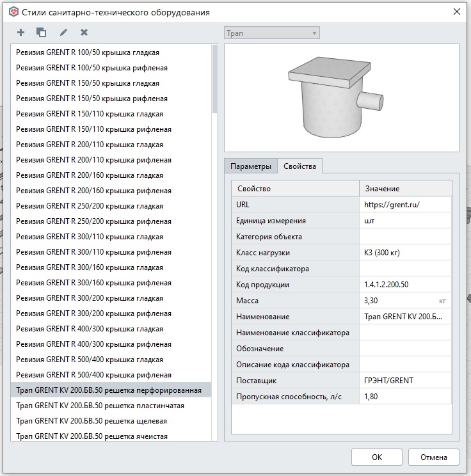Click the Класс нагрузки value К3 (300 кг)

click(x=406, y=253)
